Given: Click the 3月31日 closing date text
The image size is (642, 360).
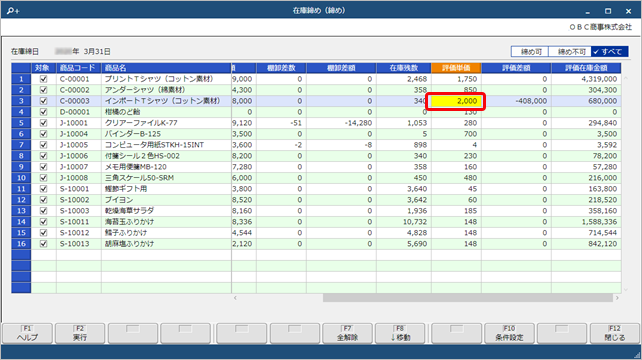Looking at the screenshot, I should pos(97,52).
